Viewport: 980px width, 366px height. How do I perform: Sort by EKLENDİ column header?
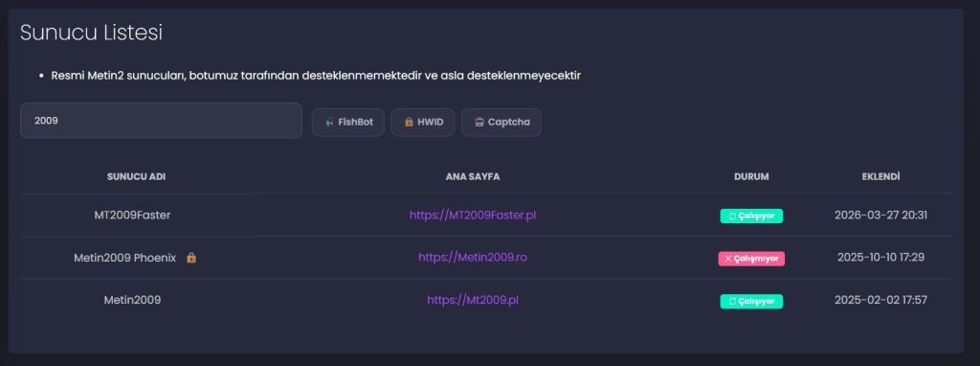coord(880,177)
